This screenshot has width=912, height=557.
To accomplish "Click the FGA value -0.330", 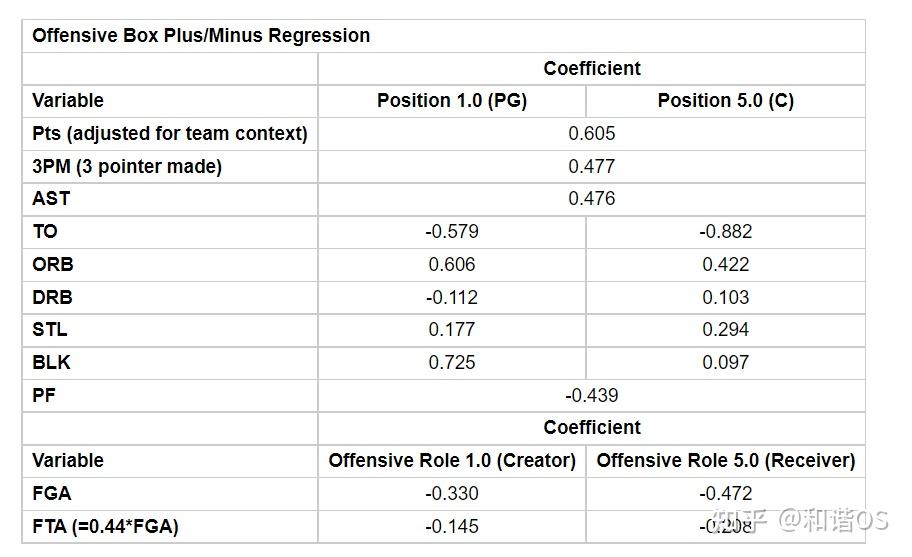I will (x=451, y=494).
